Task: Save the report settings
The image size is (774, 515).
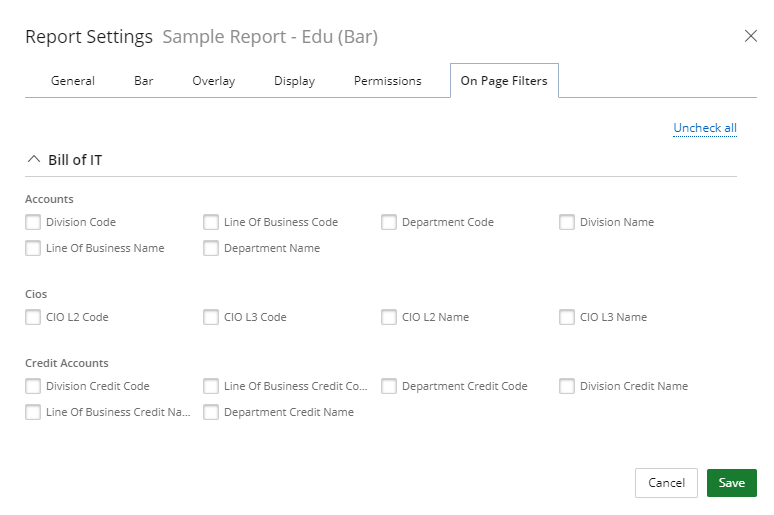Action: click(732, 482)
